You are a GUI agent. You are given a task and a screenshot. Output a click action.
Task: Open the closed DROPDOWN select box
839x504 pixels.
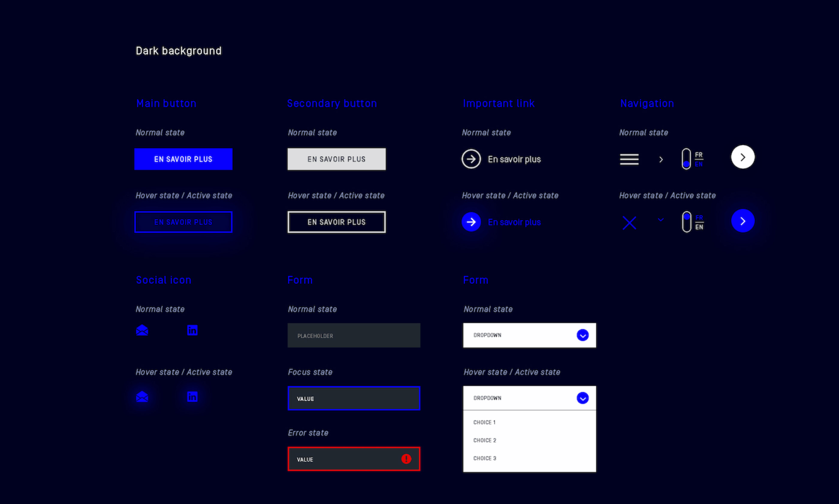click(x=529, y=335)
